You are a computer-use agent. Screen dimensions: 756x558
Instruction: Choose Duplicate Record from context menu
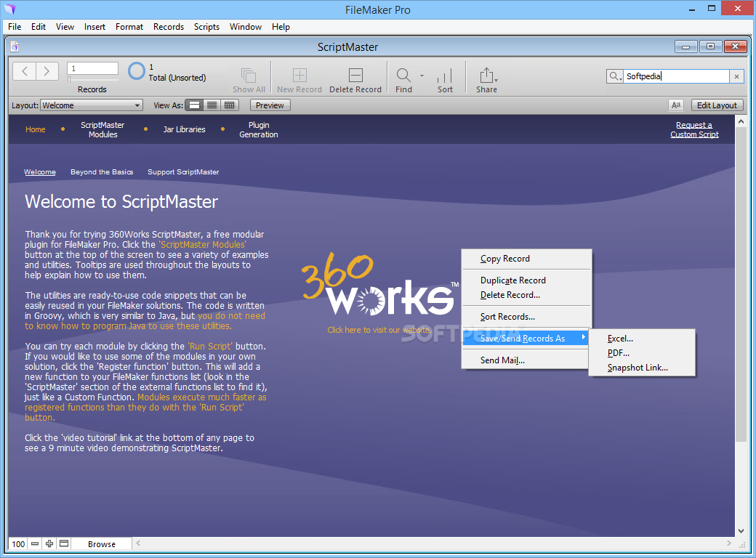point(526,280)
